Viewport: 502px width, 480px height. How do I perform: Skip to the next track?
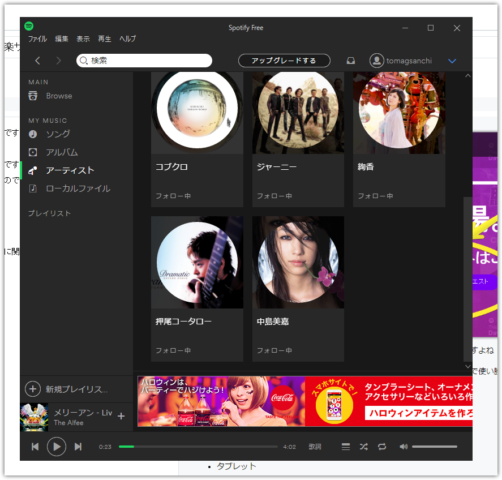tap(78, 447)
